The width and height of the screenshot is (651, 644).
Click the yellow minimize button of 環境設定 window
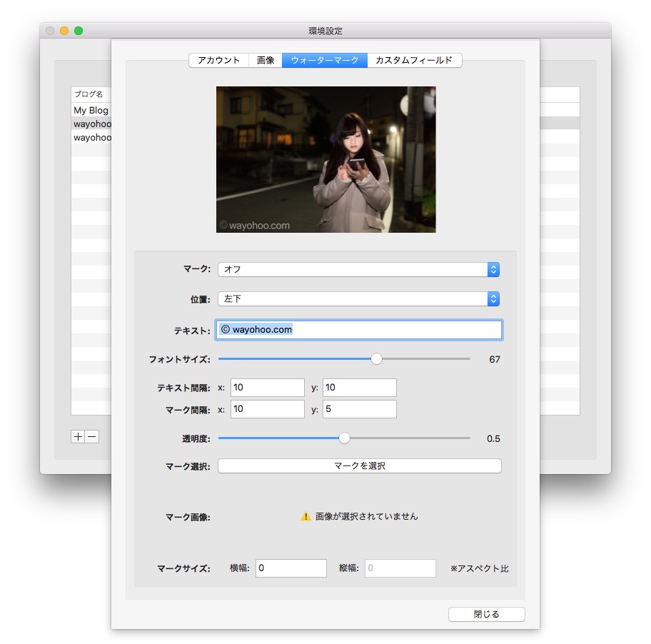[x=64, y=31]
